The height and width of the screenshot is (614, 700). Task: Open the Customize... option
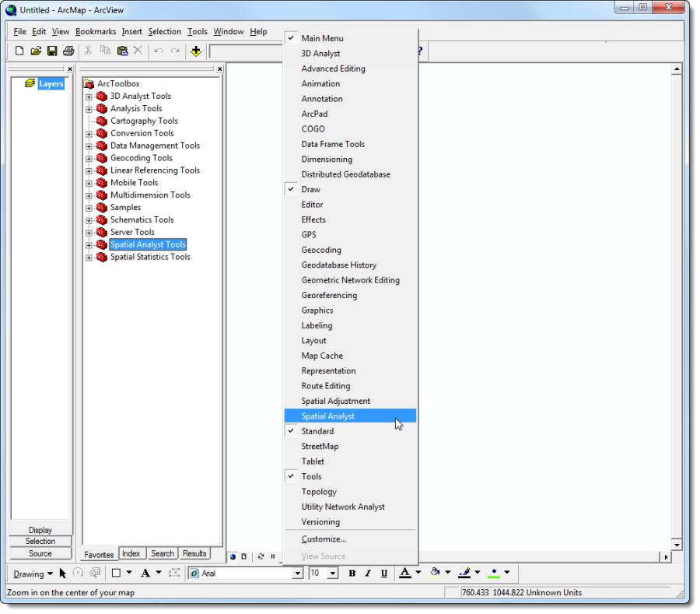click(324, 539)
